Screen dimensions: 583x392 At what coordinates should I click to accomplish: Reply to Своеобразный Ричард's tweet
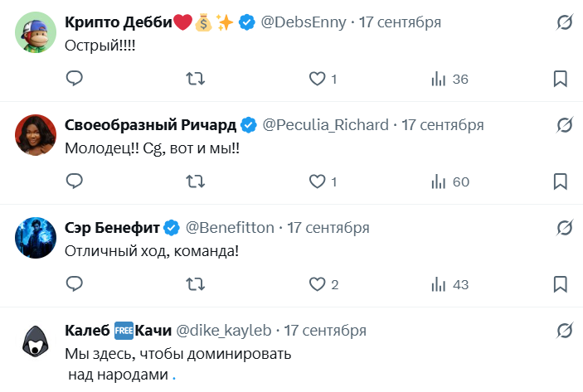(x=75, y=181)
